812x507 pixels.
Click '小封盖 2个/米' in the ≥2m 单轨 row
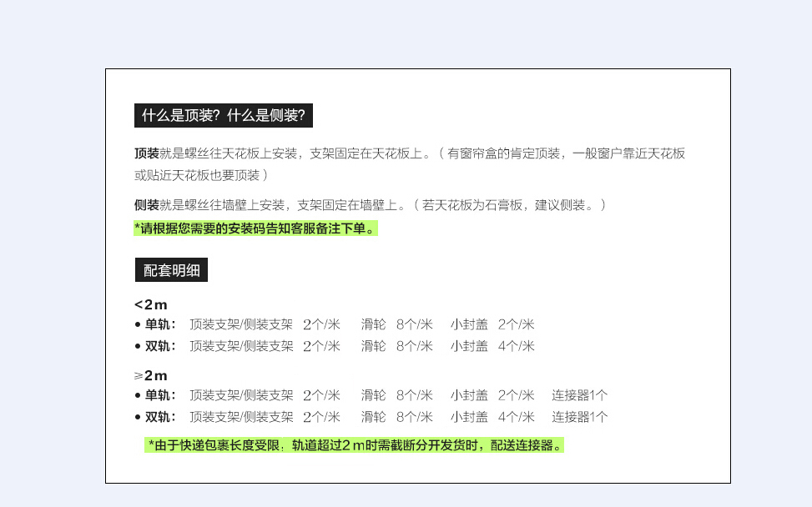pyautogui.click(x=492, y=395)
